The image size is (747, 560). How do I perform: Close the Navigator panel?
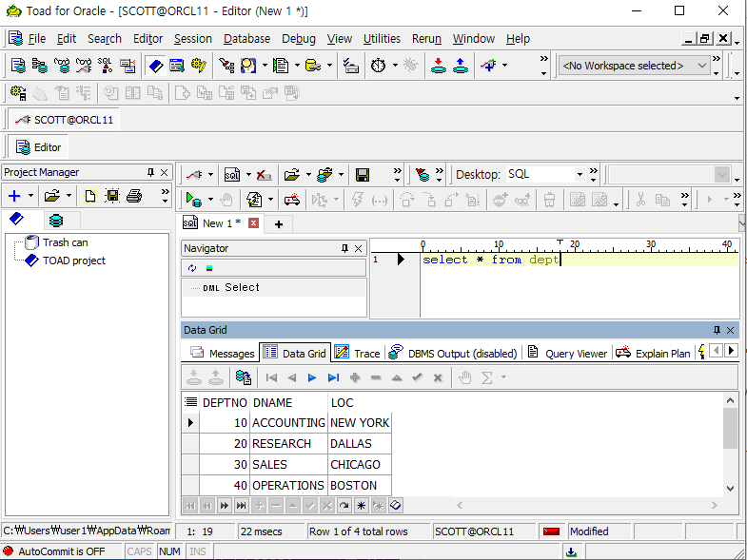point(358,248)
